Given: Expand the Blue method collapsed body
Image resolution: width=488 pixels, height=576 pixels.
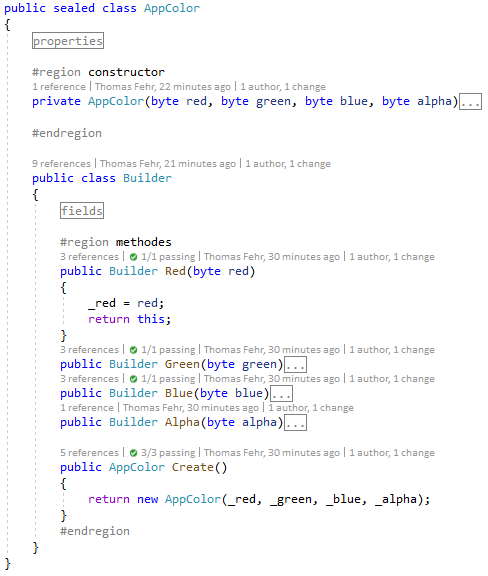Looking at the screenshot, I should (x=281, y=394).
